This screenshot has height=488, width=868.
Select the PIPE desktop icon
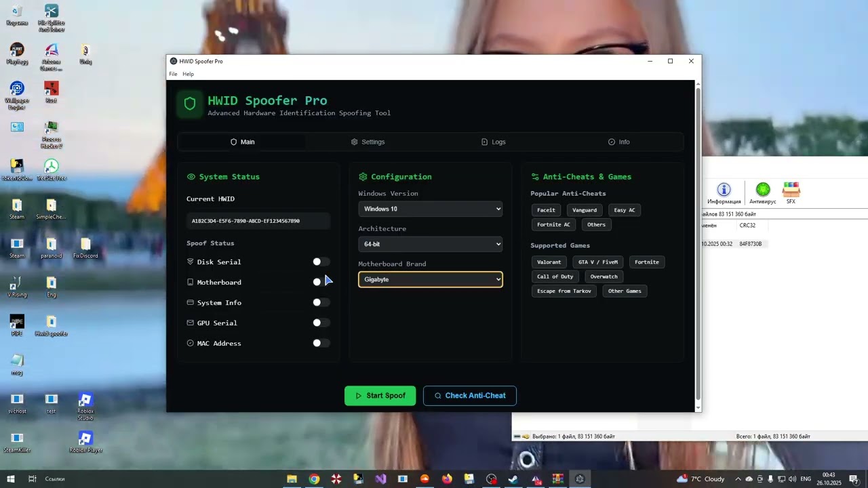17,326
